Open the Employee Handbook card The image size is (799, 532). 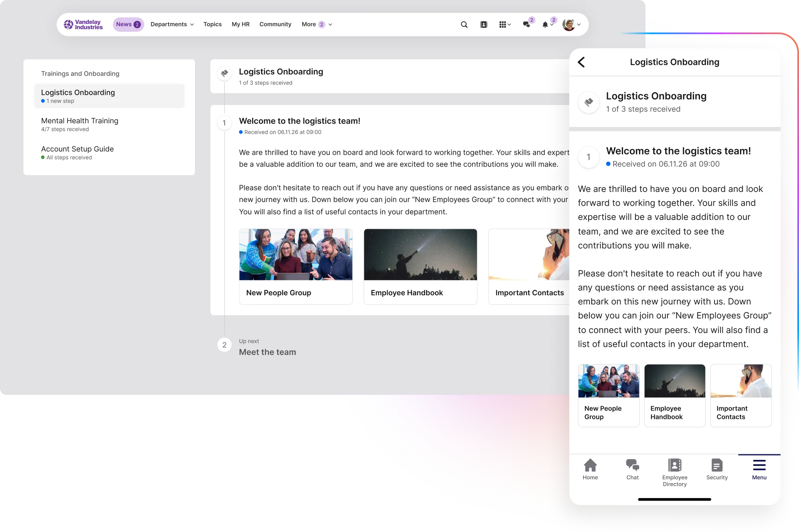pos(420,266)
